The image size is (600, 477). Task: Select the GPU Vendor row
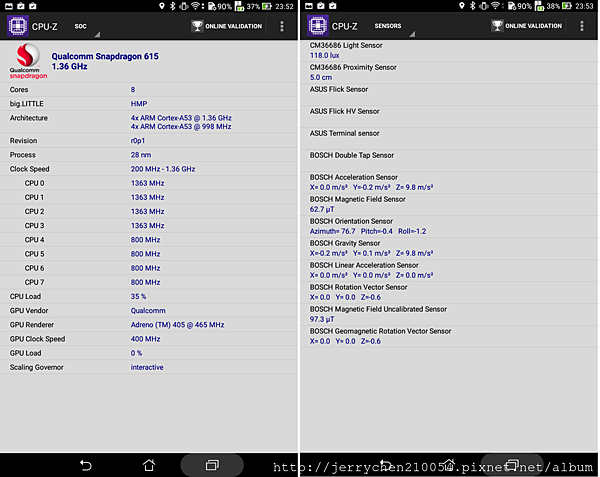(x=149, y=311)
